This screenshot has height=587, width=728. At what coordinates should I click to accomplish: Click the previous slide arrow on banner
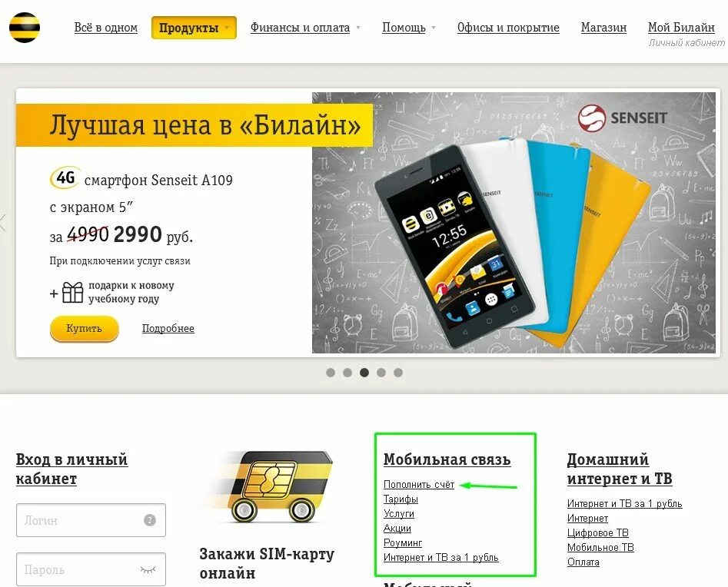pos(3,223)
